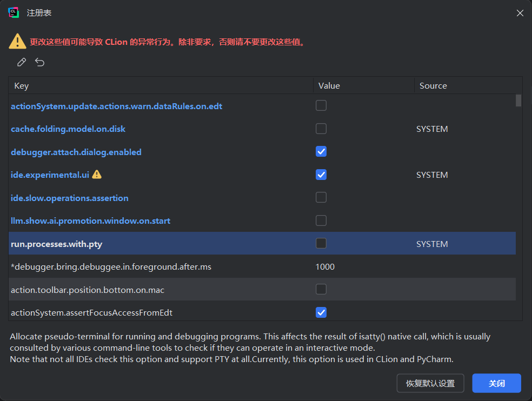Image resolution: width=532 pixels, height=401 pixels.
Task: Check llm.show.ai.promotion.window.on.start option
Action: pos(321,220)
